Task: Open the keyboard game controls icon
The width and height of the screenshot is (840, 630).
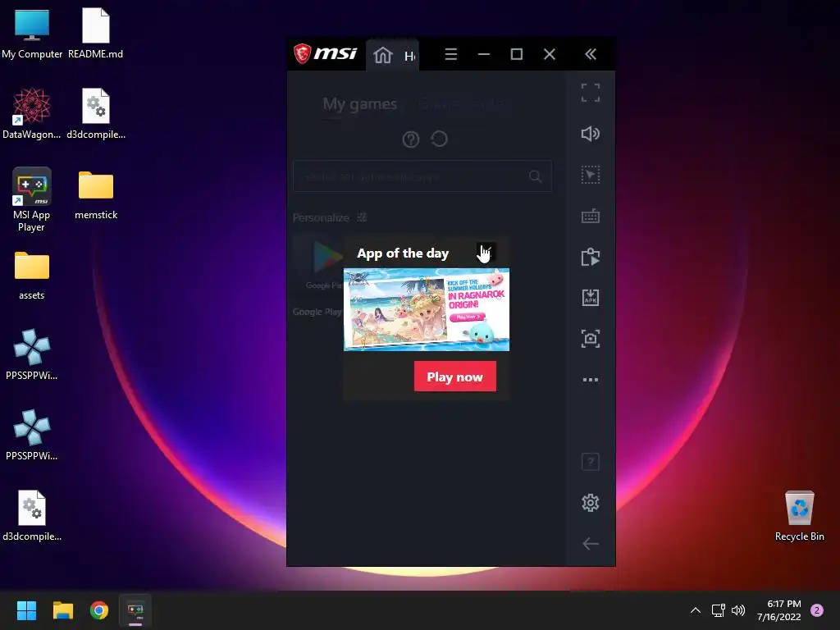Action: 591,217
